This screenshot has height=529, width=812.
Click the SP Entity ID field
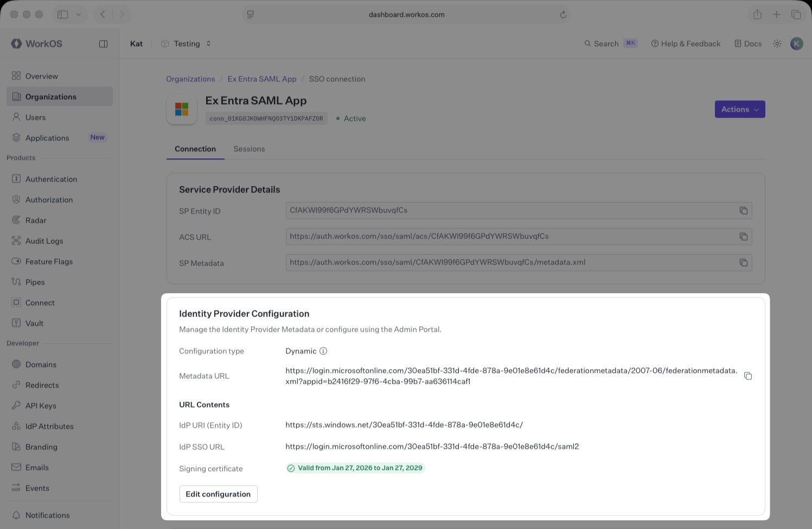point(519,210)
